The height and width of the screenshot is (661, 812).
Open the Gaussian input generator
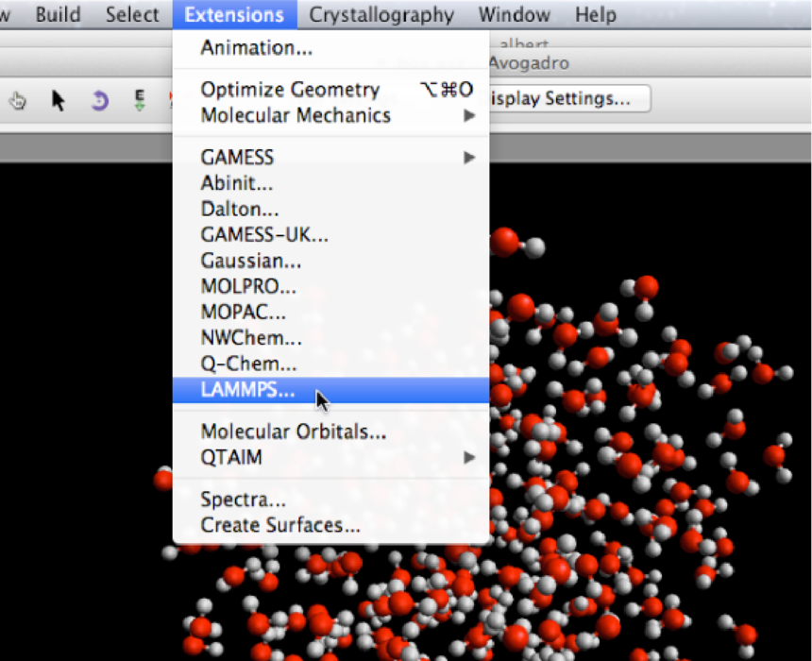pyautogui.click(x=251, y=261)
